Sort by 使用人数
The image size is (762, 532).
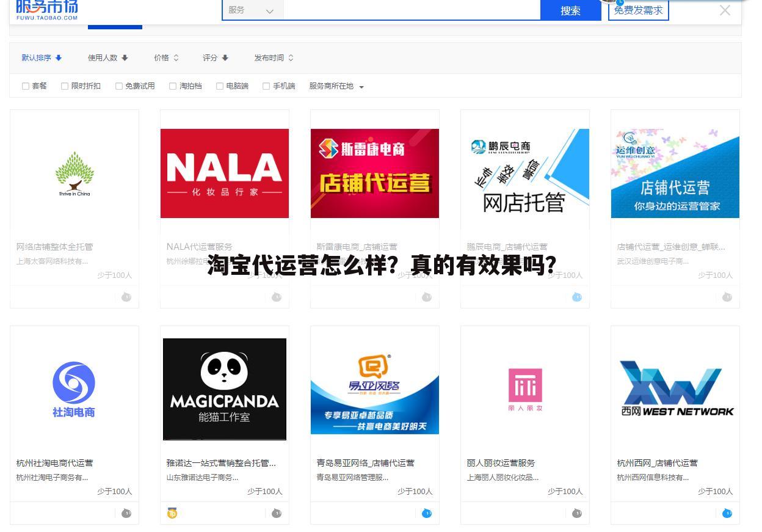click(107, 58)
